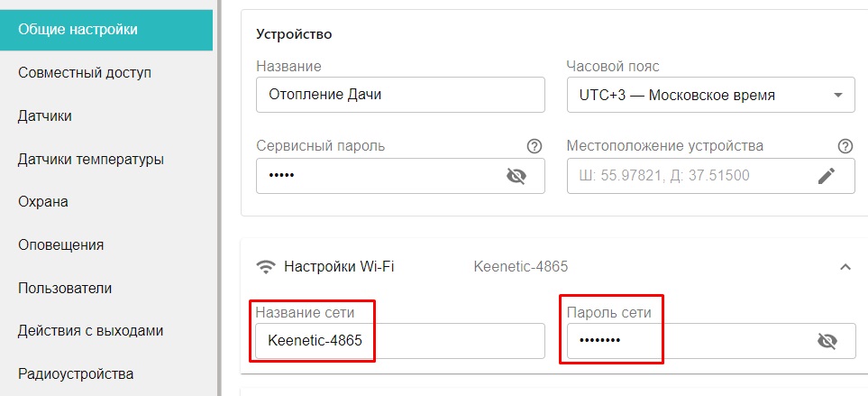Click help icon next to Местоположение устройства
Viewport: 868px width, 396px height.
click(845, 146)
